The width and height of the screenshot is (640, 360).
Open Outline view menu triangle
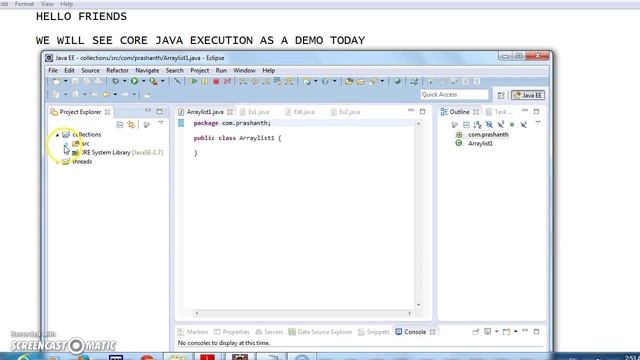click(538, 123)
